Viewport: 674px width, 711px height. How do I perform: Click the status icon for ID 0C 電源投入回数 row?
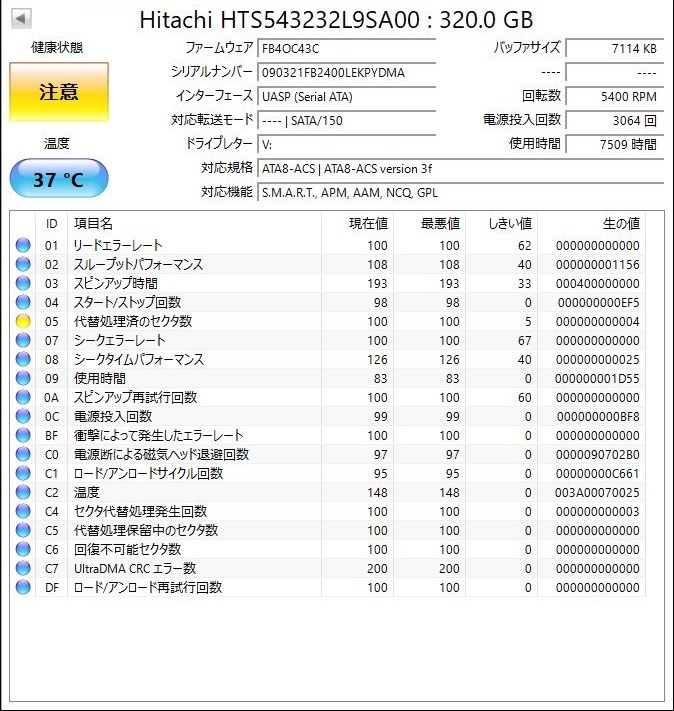point(23,416)
